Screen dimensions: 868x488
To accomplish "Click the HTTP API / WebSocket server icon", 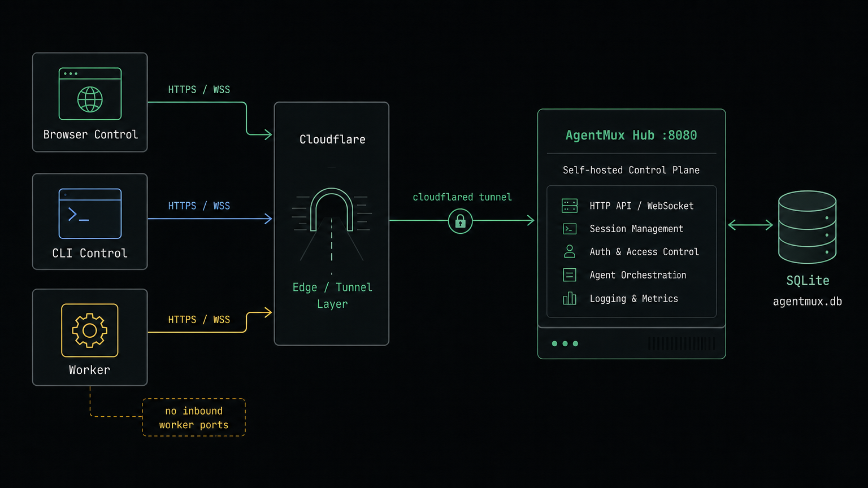I will point(570,206).
